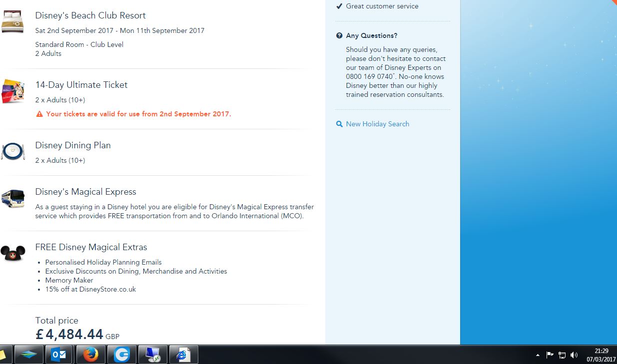617x364 pixels.
Task: Click the Any Questions? heading
Action: pos(372,35)
